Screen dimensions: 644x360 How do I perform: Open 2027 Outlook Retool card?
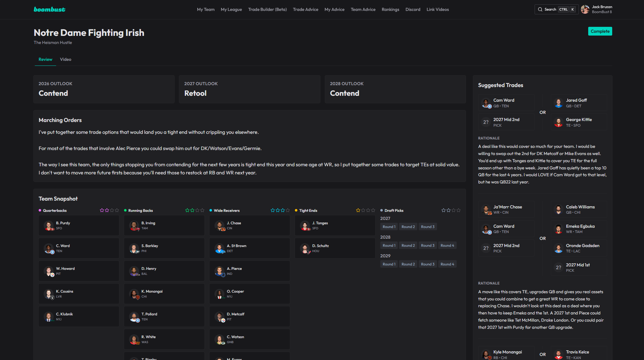(249, 89)
